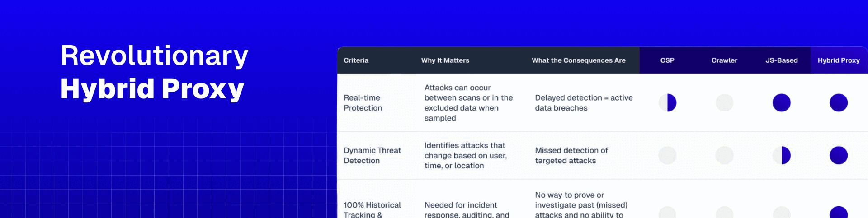The image size is (868, 218).
Task: Click the empty Crawler circle in Real-time Protection row
Action: coord(724,103)
